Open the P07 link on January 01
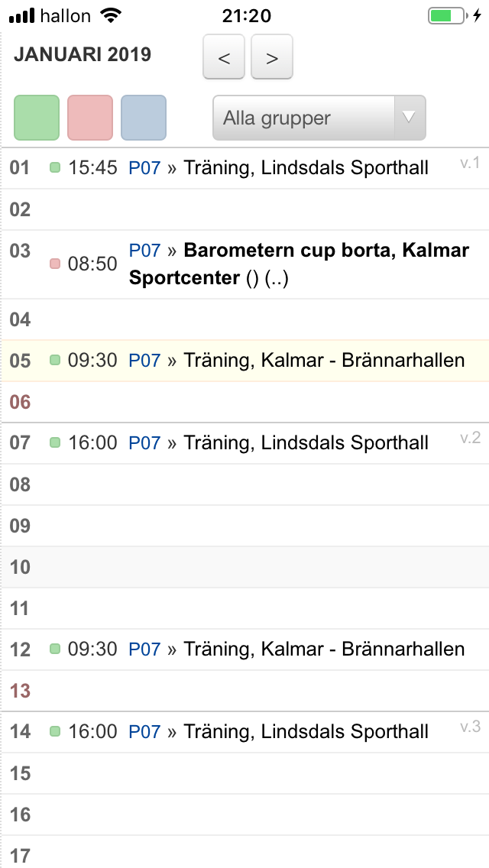This screenshot has width=489, height=868. tap(144, 168)
